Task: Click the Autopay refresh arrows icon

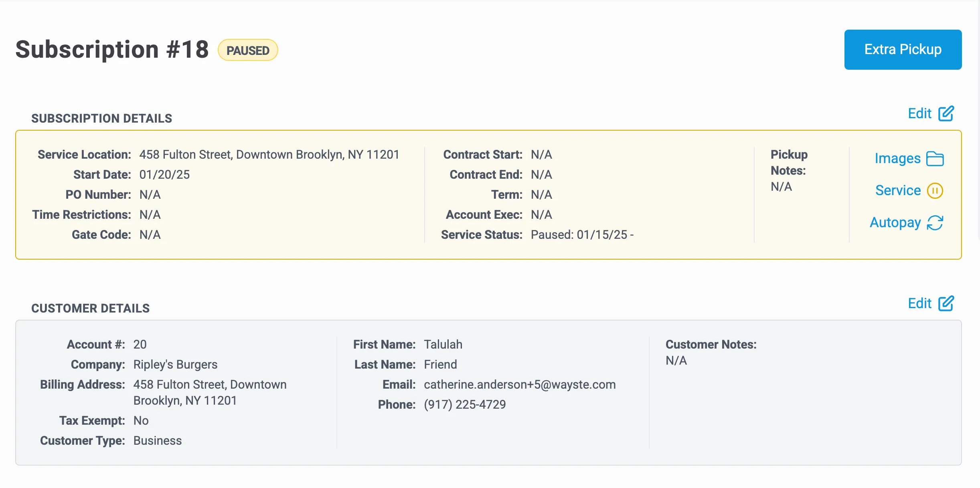Action: point(935,223)
